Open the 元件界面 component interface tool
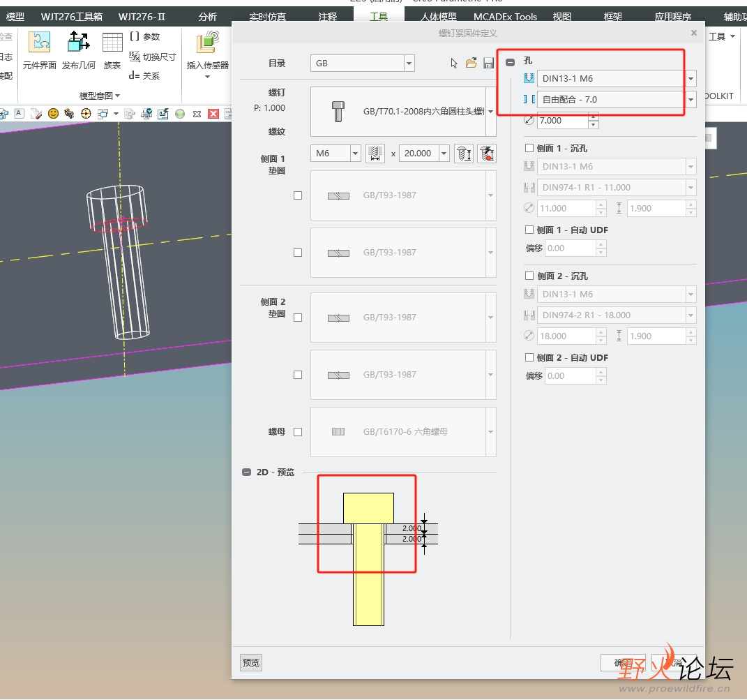 (39, 50)
